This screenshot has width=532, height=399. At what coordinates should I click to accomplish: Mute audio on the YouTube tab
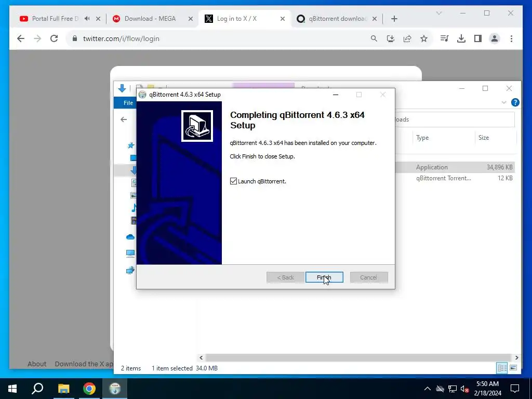click(87, 19)
